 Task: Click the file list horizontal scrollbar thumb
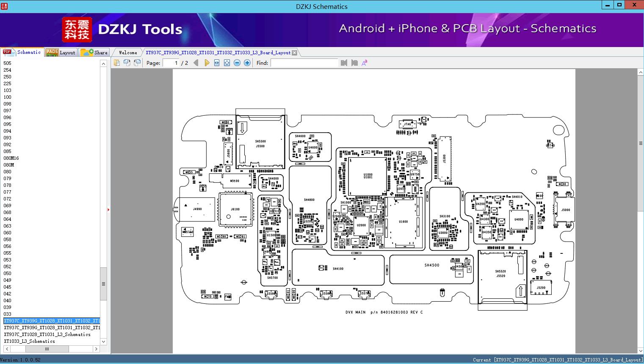pos(47,349)
